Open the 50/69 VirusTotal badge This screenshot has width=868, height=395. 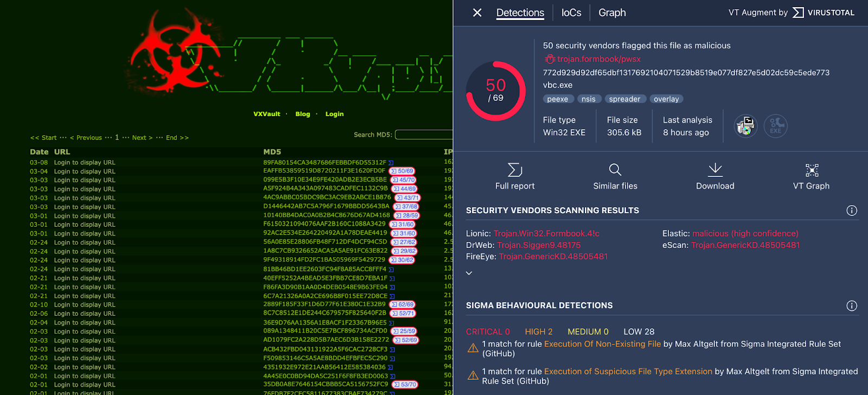pyautogui.click(x=402, y=171)
